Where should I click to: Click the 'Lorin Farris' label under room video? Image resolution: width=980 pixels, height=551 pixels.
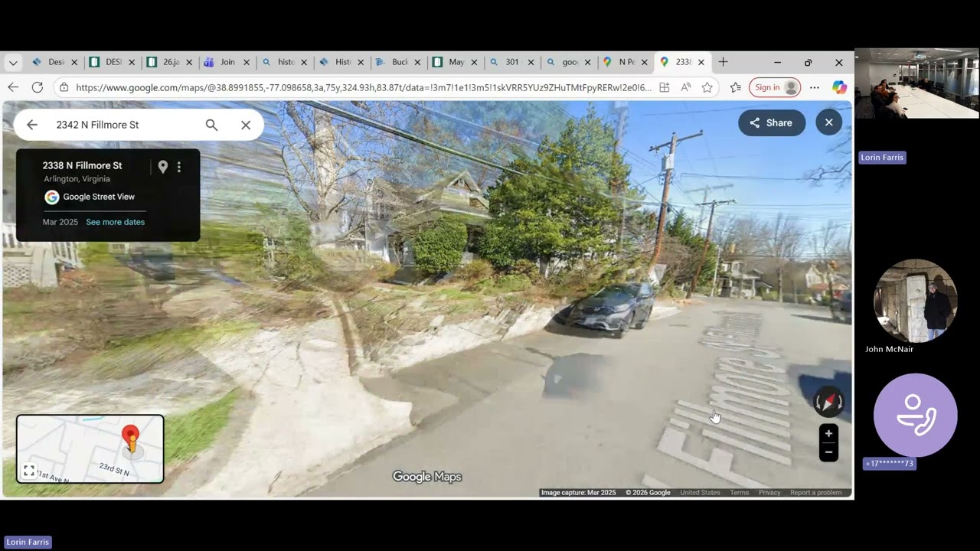coord(882,158)
